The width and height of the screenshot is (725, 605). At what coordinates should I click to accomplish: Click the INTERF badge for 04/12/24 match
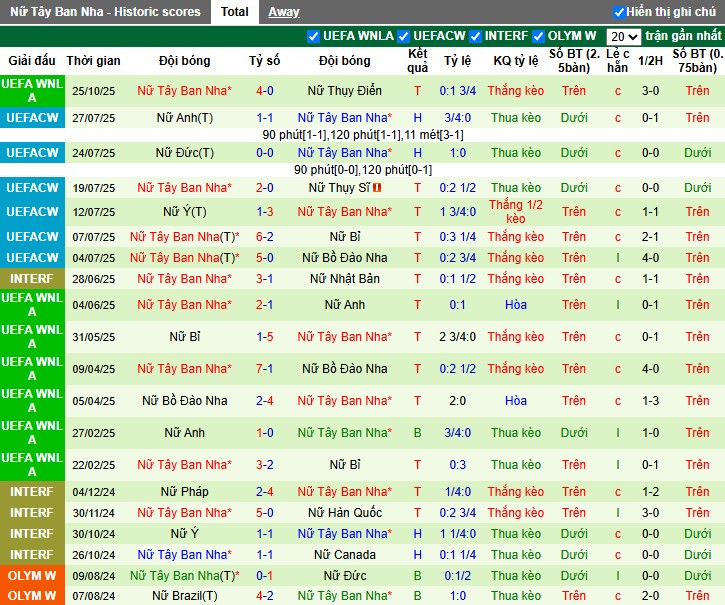pyautogui.click(x=32, y=492)
